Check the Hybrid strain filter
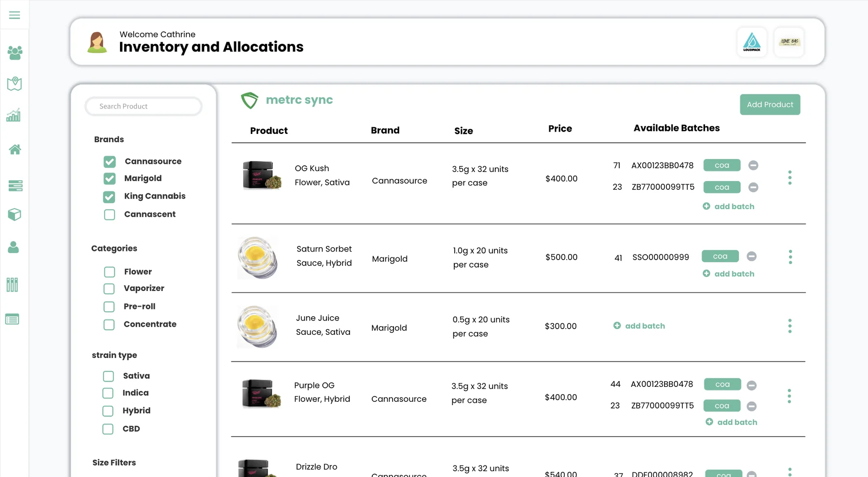The height and width of the screenshot is (477, 868). [108, 411]
